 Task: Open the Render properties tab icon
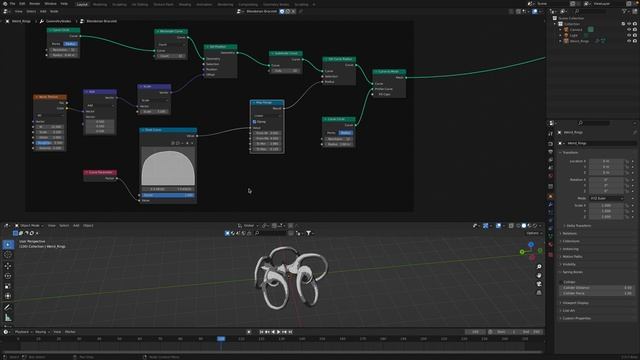pos(550,144)
